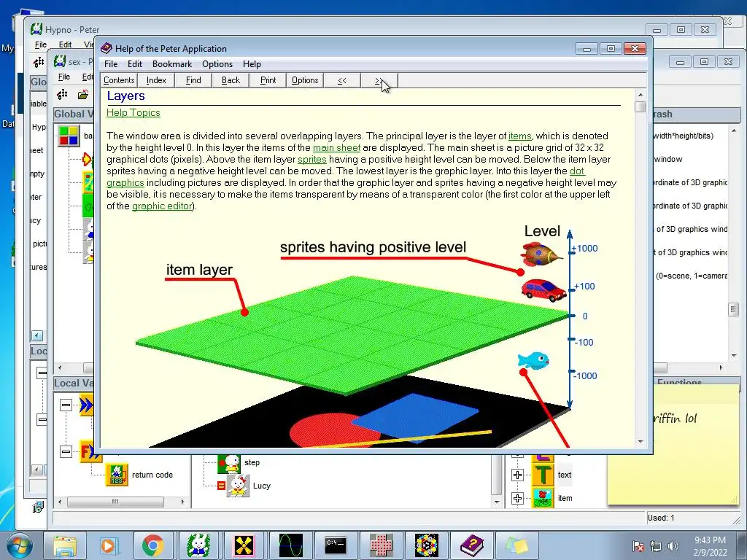
Task: Open the File menu in Help window
Action: pos(111,64)
